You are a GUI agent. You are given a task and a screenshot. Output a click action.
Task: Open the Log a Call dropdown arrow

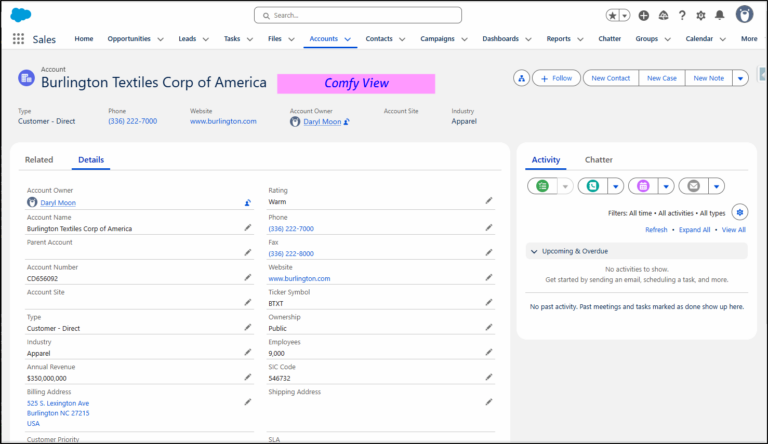(x=616, y=186)
